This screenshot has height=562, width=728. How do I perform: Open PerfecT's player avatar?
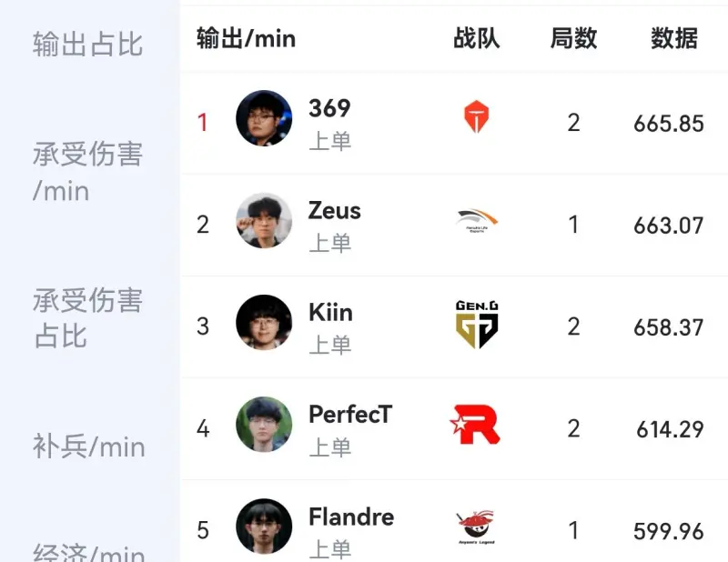(x=264, y=425)
